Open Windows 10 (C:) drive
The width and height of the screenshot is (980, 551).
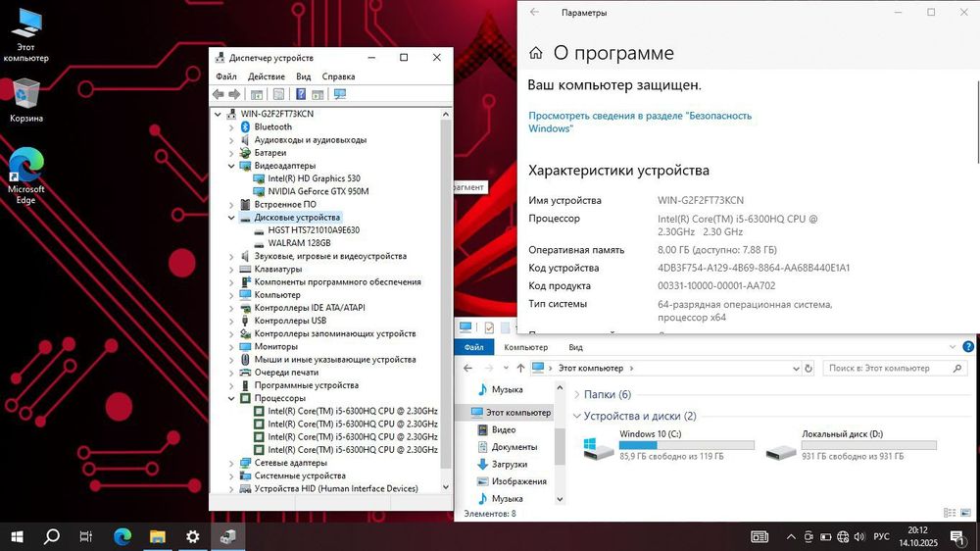[668, 445]
